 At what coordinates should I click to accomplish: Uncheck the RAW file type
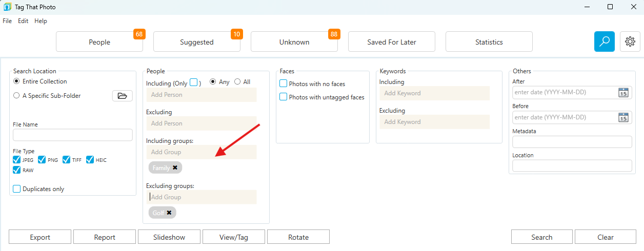point(17,170)
